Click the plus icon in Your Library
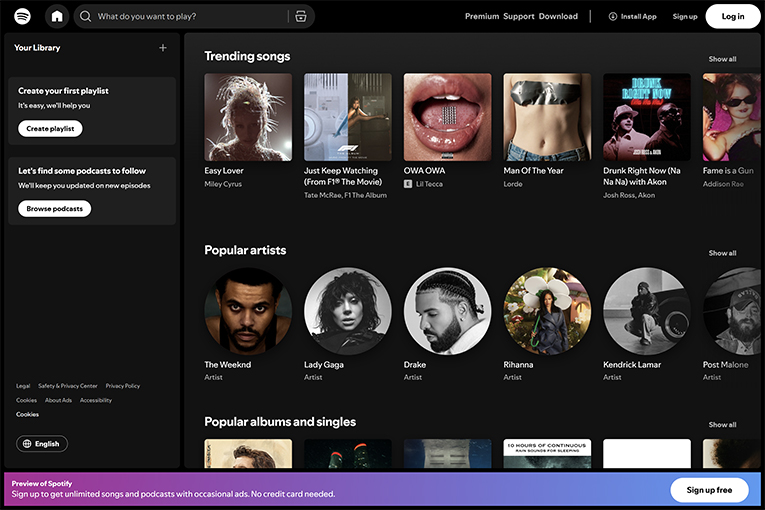This screenshot has width=765, height=510. tap(163, 48)
